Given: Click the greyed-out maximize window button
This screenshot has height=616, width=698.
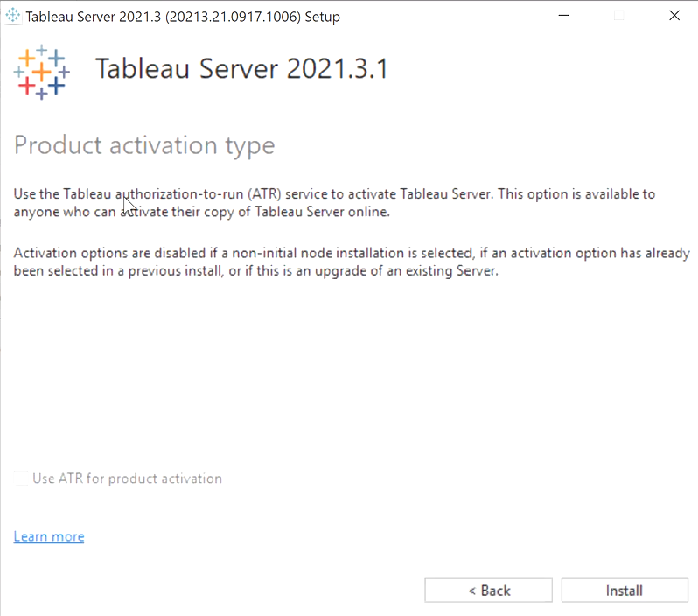Looking at the screenshot, I should [618, 16].
